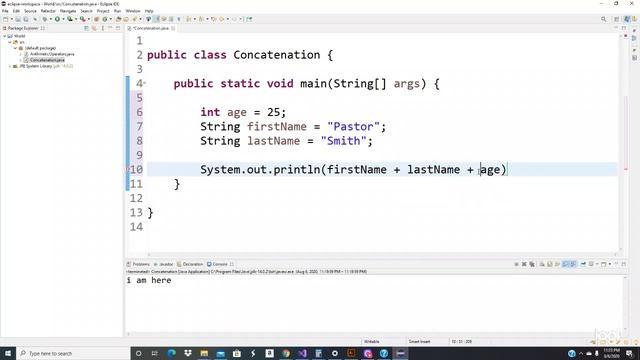Click the External Tools run icon
The width and height of the screenshot is (640, 360).
(x=82, y=19)
